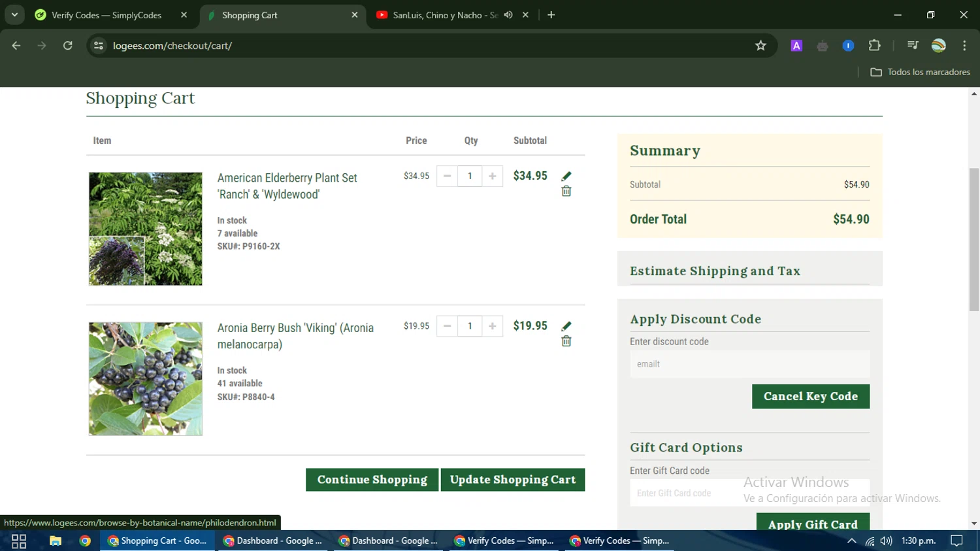Viewport: 980px width, 551px height.
Task: View the Aronia Berry product thumbnail
Action: point(146,378)
